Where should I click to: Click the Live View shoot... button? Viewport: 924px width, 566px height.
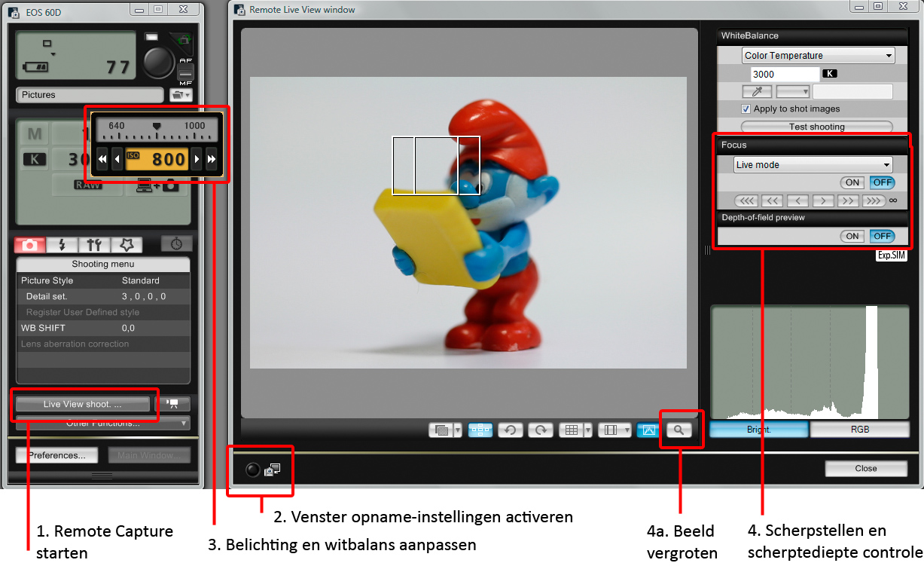83,404
